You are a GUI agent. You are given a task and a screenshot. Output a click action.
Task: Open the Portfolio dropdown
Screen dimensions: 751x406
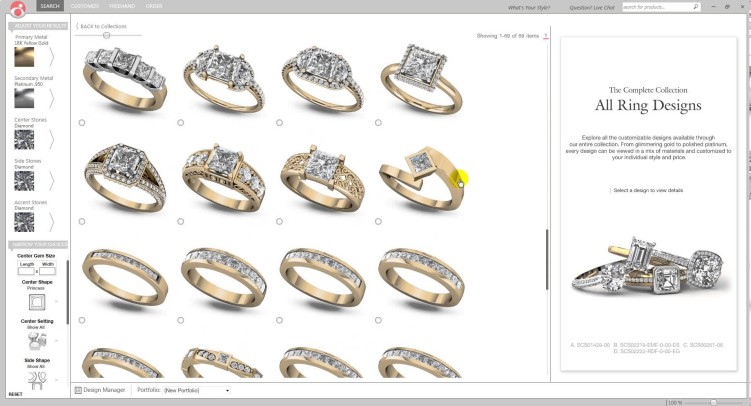coord(196,390)
